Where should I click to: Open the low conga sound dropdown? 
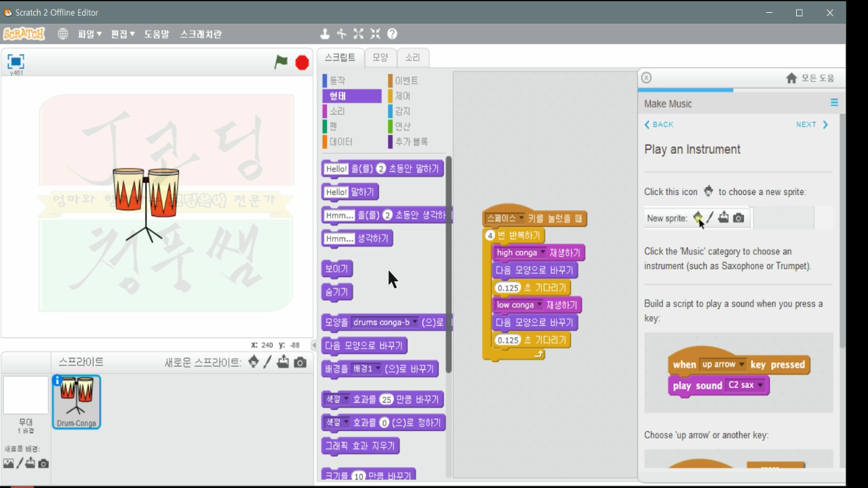(519, 305)
